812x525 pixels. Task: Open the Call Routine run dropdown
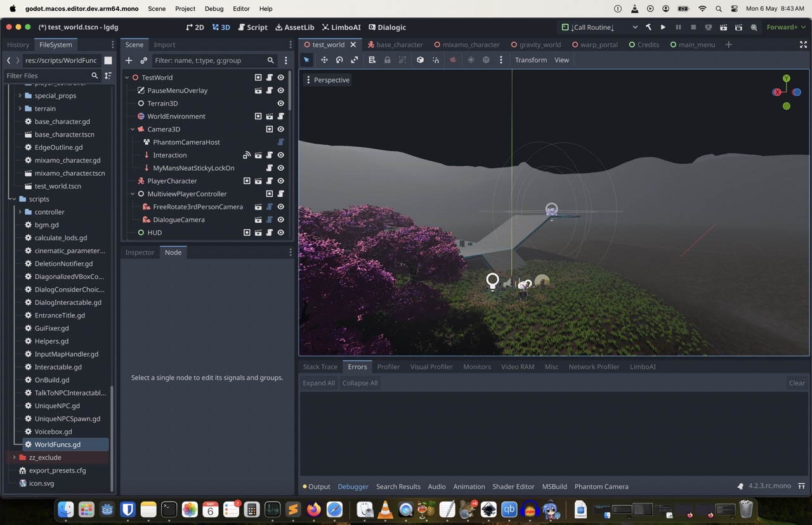599,27
